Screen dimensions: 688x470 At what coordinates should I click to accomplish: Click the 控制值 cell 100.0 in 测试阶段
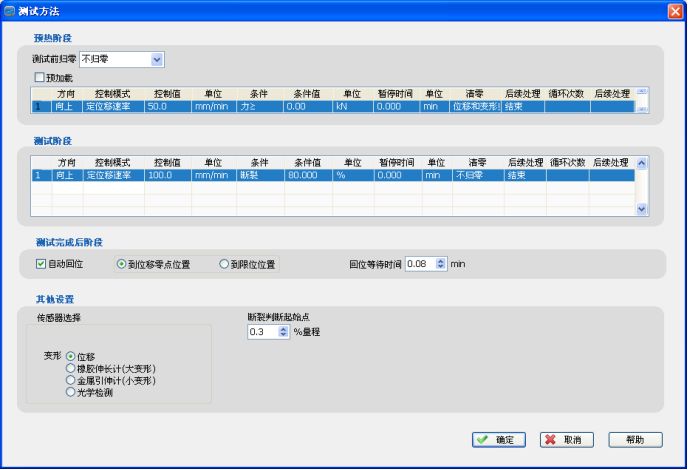tap(163, 174)
